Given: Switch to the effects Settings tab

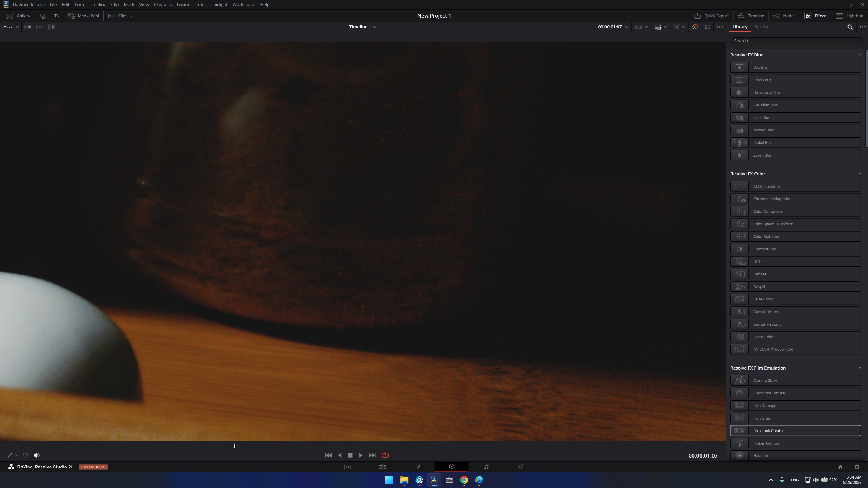Looking at the screenshot, I should (x=763, y=27).
